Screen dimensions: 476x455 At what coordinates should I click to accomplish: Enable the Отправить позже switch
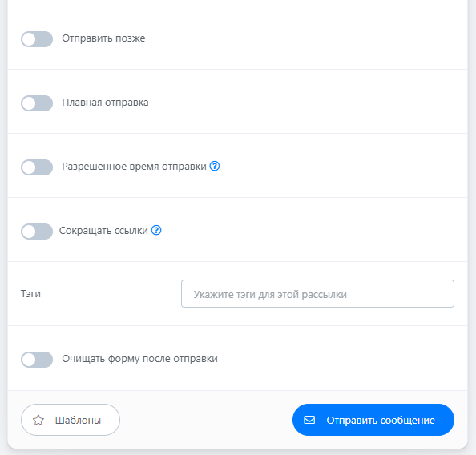click(37, 39)
